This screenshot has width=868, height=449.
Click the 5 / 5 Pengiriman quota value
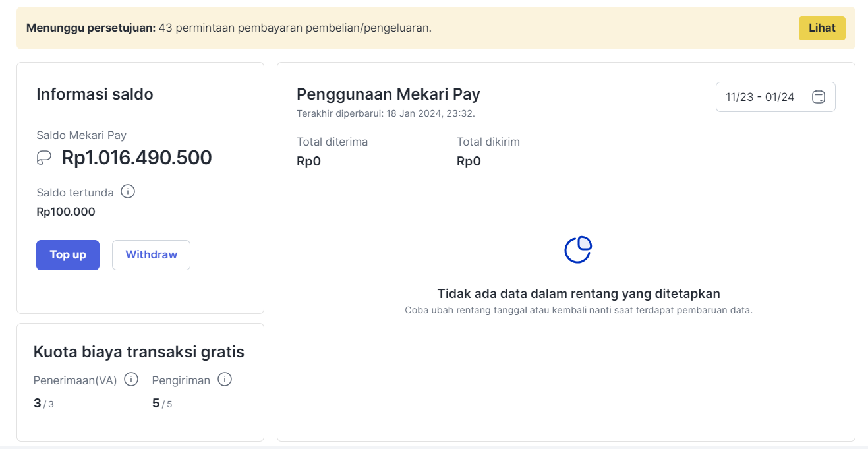[x=162, y=404]
